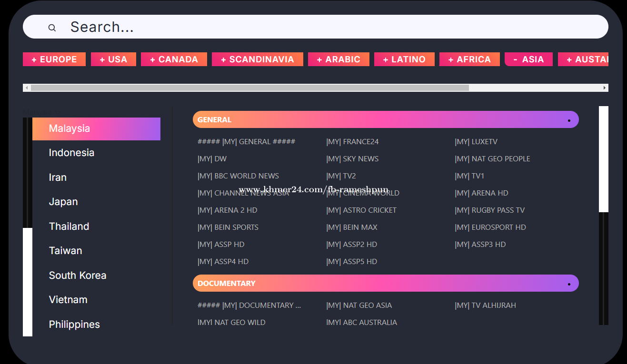Select Japan from the country list
Image resolution: width=627 pixels, height=364 pixels.
(x=63, y=202)
